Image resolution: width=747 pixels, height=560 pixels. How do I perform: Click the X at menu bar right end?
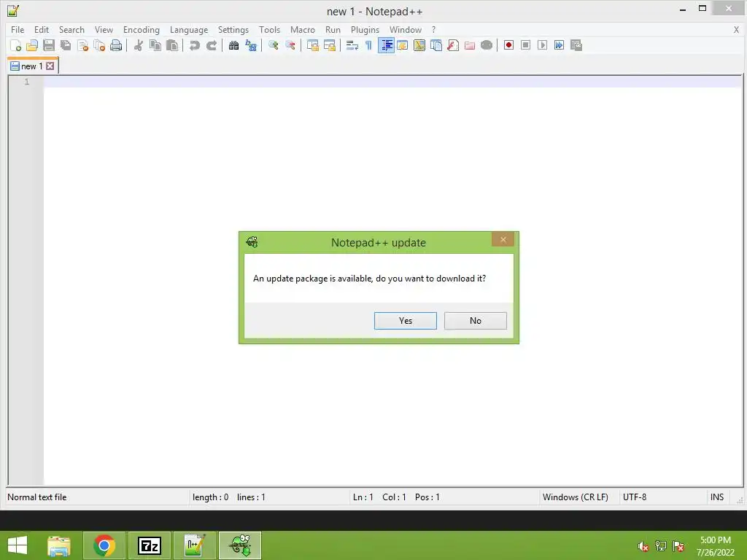736,29
